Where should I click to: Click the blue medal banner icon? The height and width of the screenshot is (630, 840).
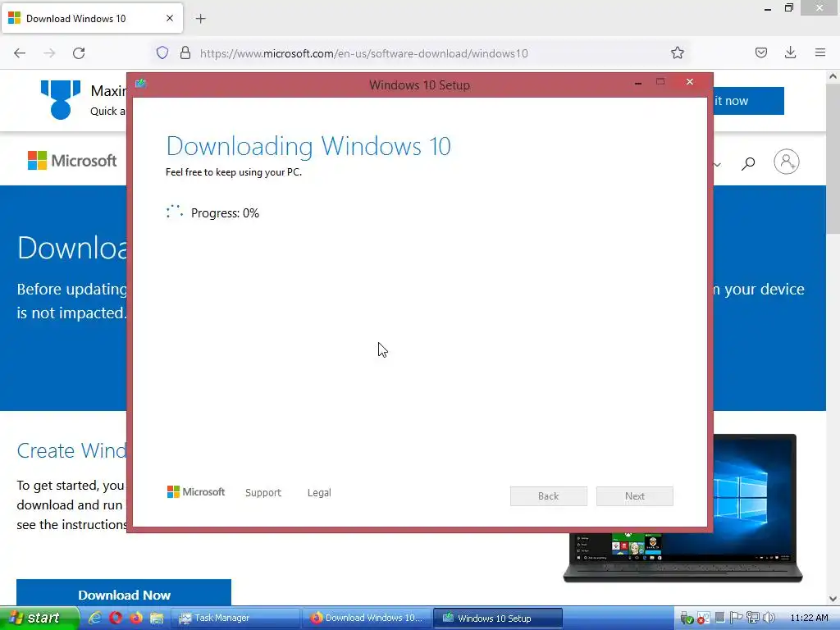pos(61,99)
